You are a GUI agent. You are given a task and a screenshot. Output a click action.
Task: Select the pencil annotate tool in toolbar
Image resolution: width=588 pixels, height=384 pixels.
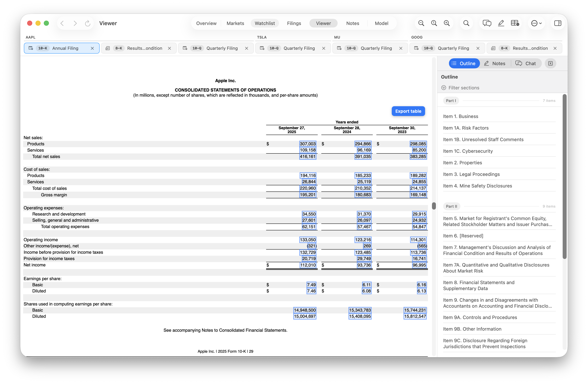501,23
